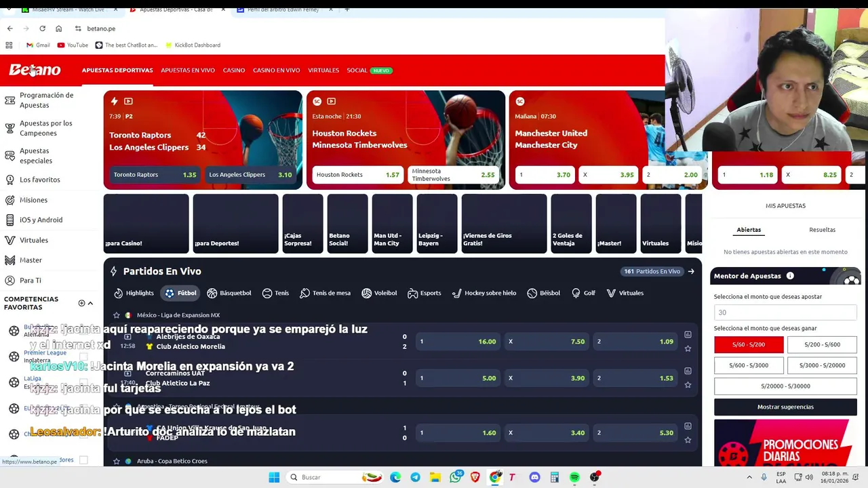Select the Fútbol live tab
Image resolution: width=868 pixels, height=488 pixels.
[180, 293]
